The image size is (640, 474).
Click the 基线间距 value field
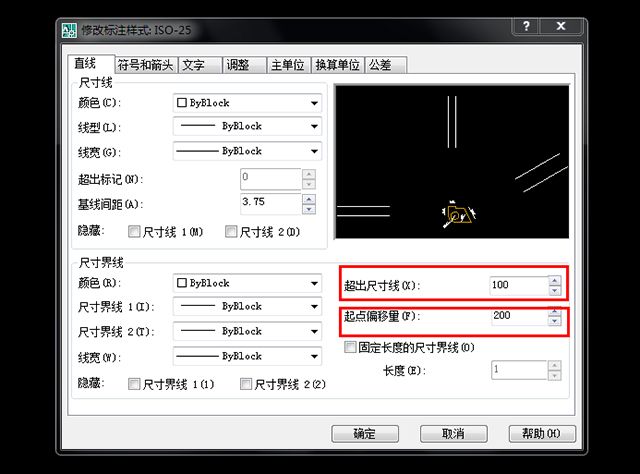click(271, 204)
